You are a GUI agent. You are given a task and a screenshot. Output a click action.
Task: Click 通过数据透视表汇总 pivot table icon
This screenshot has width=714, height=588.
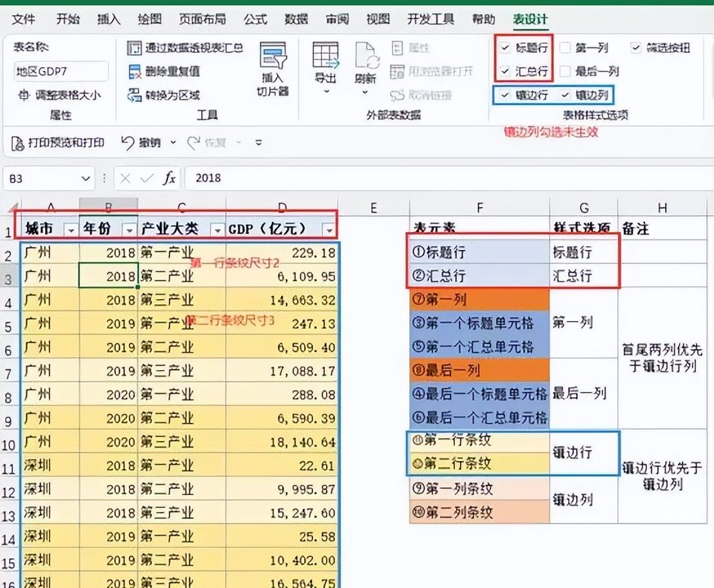(x=134, y=48)
